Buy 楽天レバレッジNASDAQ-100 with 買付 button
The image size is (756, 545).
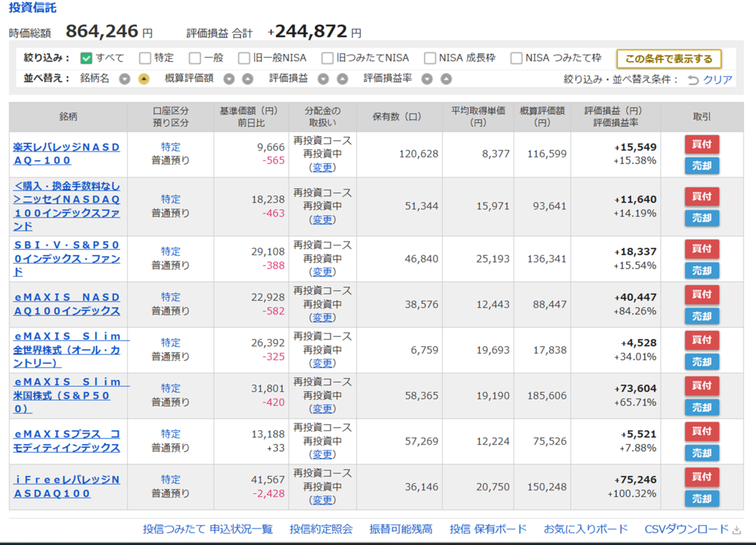(702, 144)
